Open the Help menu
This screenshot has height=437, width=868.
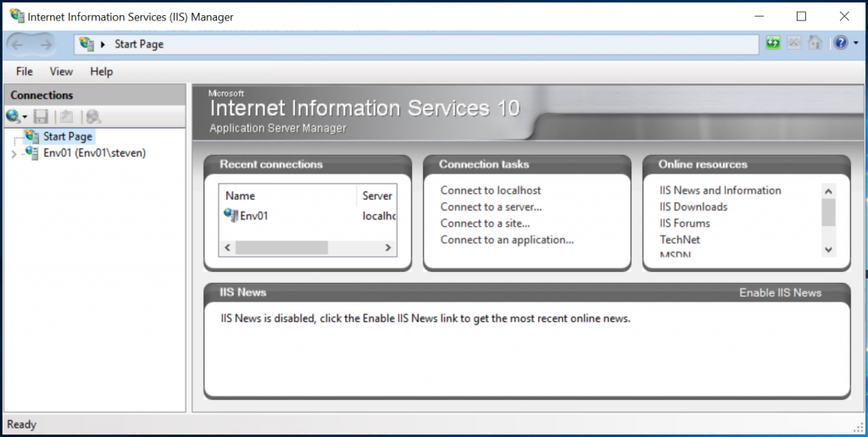coord(102,71)
